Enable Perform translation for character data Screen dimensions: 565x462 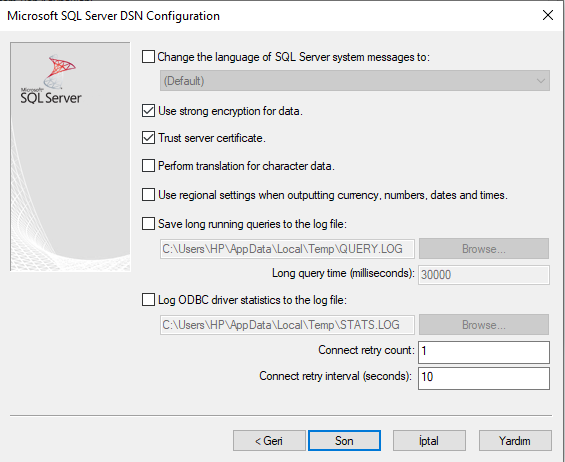tap(148, 166)
